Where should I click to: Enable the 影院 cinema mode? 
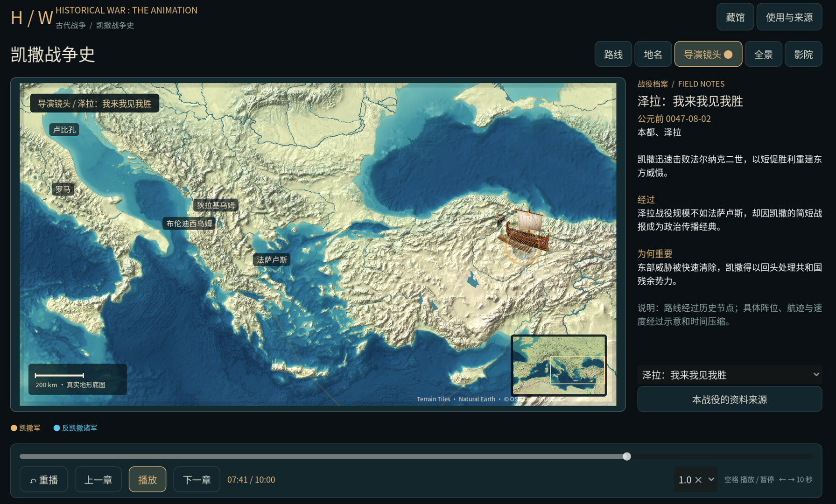point(803,54)
